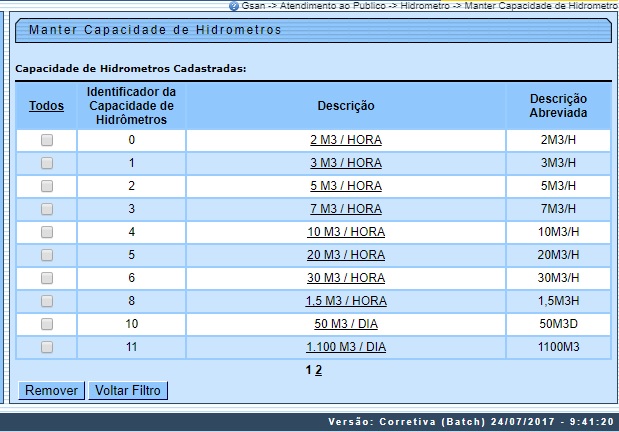
Task: Check the 10 M3 / HORA row box
Action: pyautogui.click(x=47, y=232)
